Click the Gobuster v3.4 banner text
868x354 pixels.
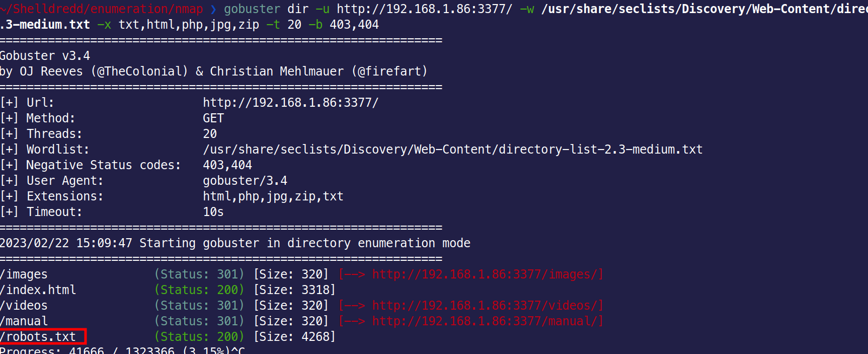tap(45, 56)
